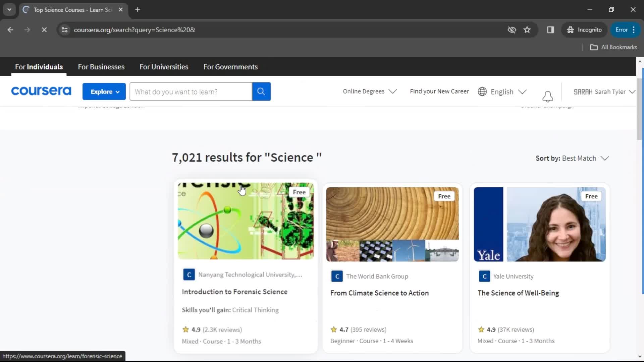Viewport: 644px width, 362px height.
Task: Switch to Top Science Courses browser tab
Action: [x=72, y=10]
